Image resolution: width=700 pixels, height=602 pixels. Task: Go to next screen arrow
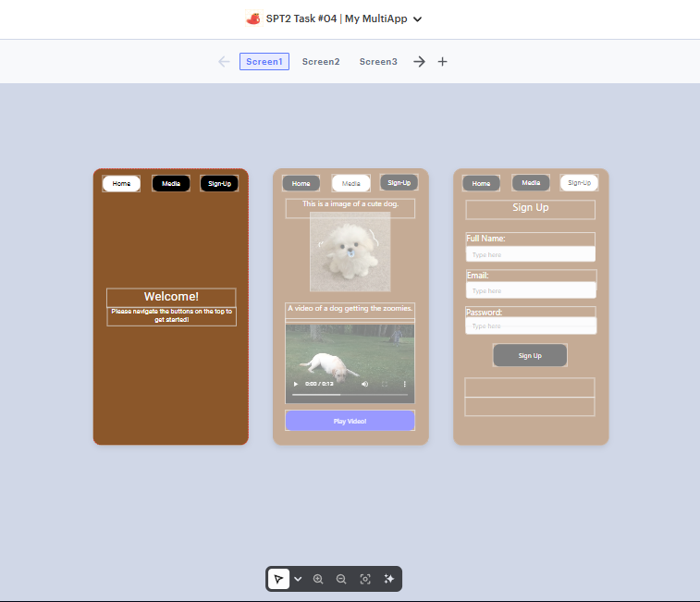[419, 62]
